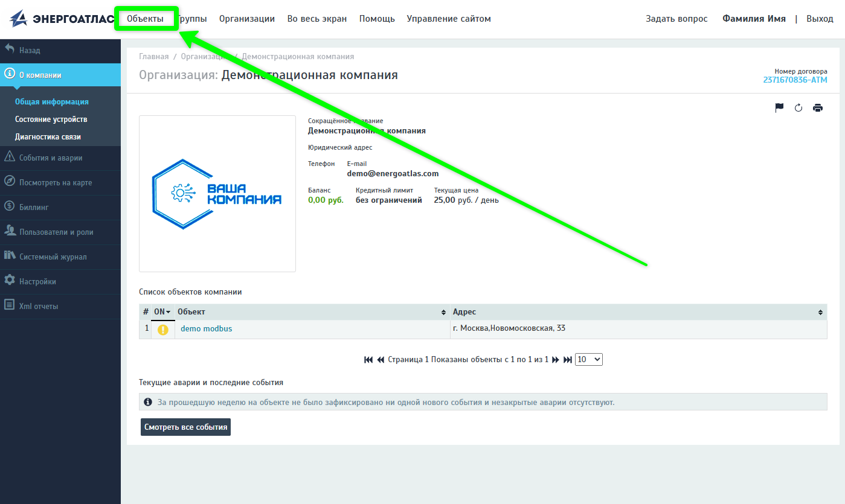
Task: Select Состояние устройств in the sidebar
Action: point(51,120)
